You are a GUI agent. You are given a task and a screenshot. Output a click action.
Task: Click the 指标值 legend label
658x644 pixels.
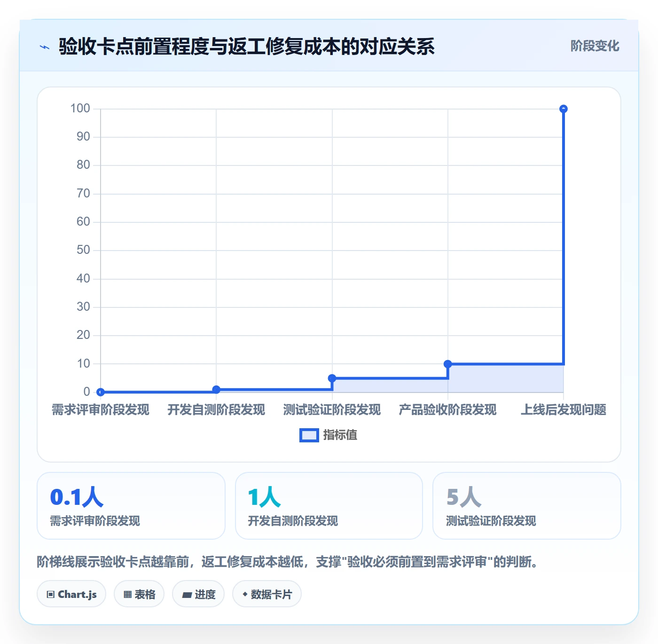[340, 435]
